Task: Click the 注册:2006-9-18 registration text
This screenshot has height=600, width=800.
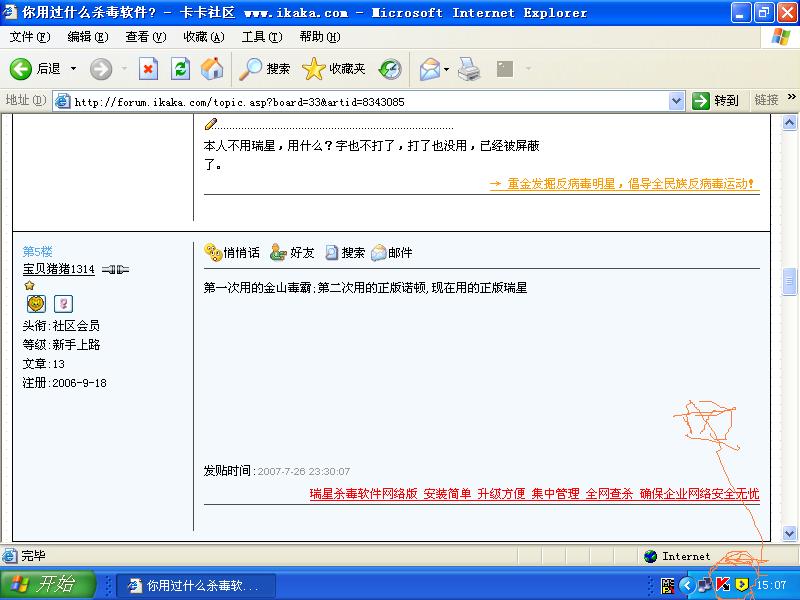Action: 64,383
